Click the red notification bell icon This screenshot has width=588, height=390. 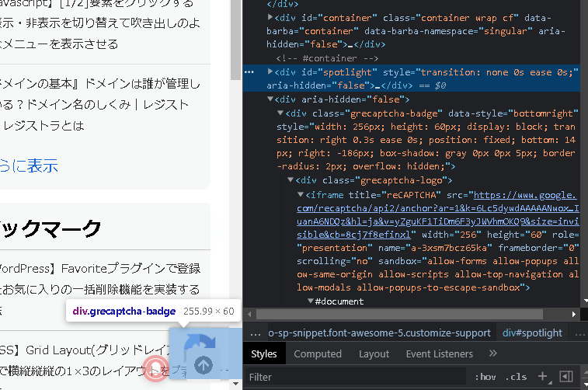pyautogui.click(x=158, y=367)
